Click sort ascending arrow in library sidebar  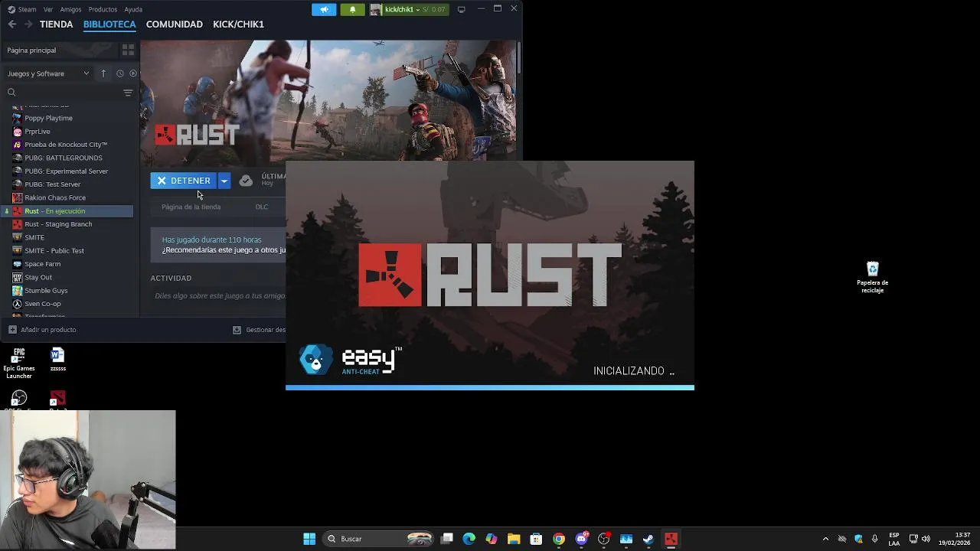coord(103,73)
